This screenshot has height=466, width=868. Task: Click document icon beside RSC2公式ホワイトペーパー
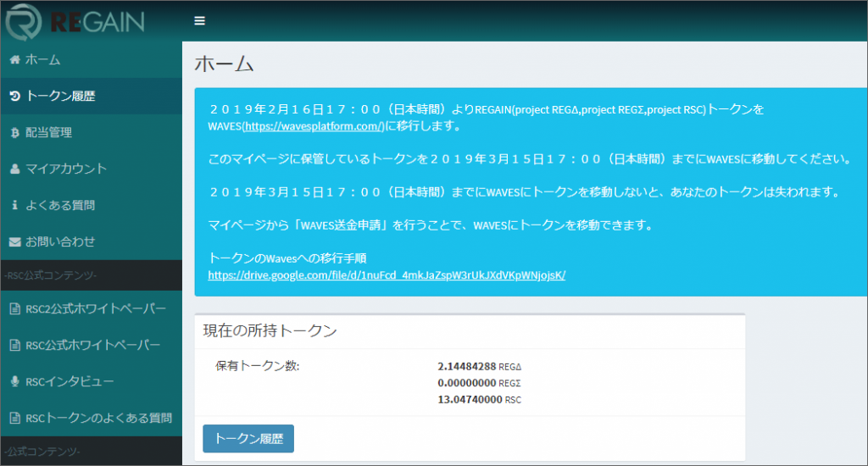coord(15,308)
